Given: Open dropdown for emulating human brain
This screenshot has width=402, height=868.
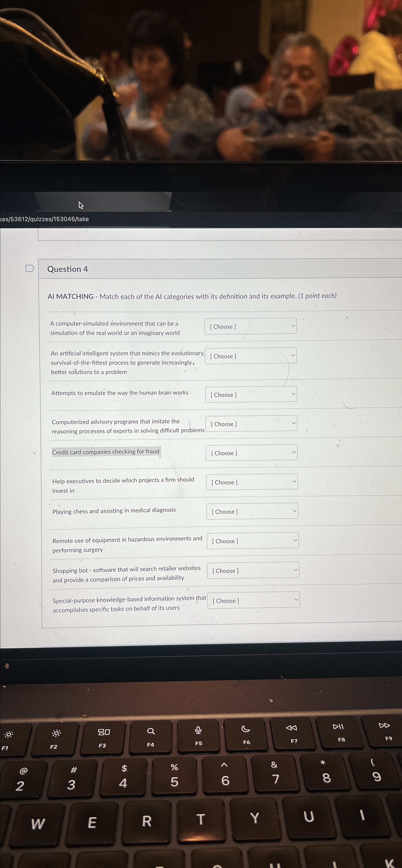Looking at the screenshot, I should pyautogui.click(x=251, y=394).
